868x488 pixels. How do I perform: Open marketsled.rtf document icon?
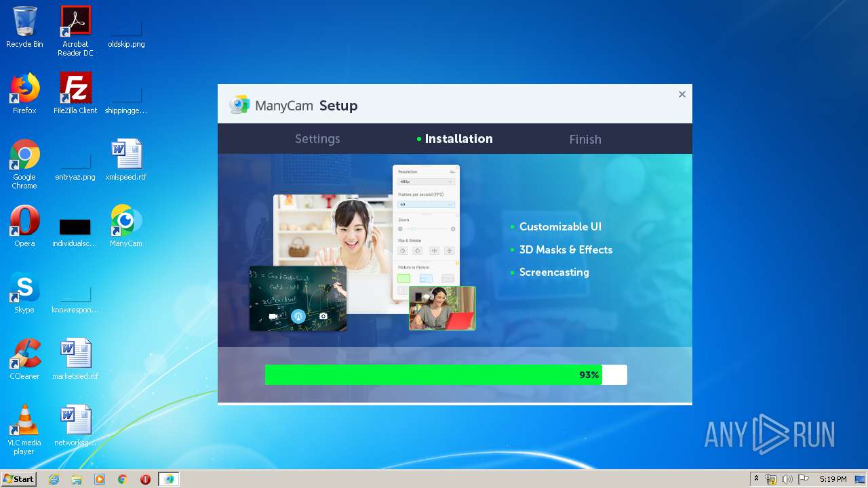[x=75, y=359]
